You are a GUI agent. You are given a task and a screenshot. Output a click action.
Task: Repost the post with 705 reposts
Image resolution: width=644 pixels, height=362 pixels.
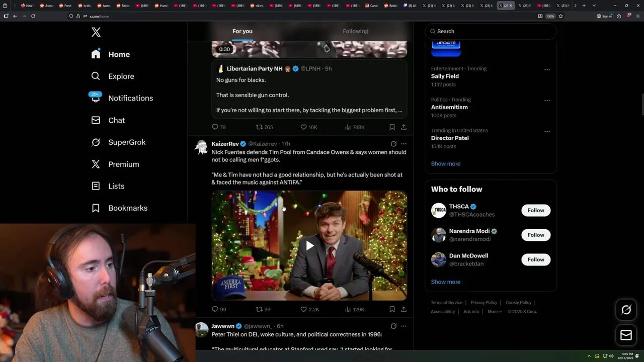click(x=264, y=127)
